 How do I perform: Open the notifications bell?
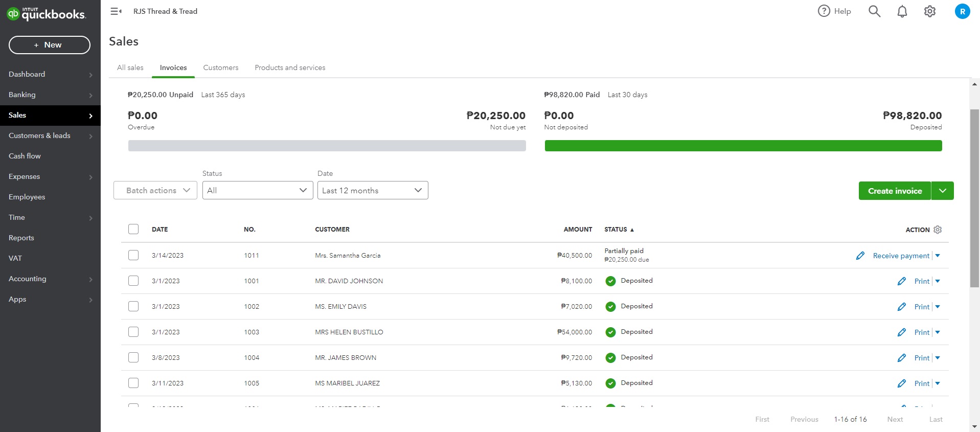click(902, 11)
